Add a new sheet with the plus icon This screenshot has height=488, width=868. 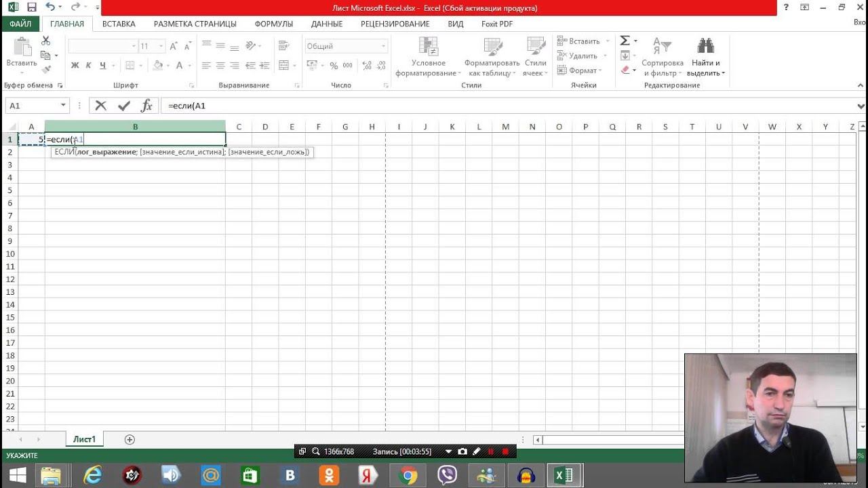(x=130, y=440)
